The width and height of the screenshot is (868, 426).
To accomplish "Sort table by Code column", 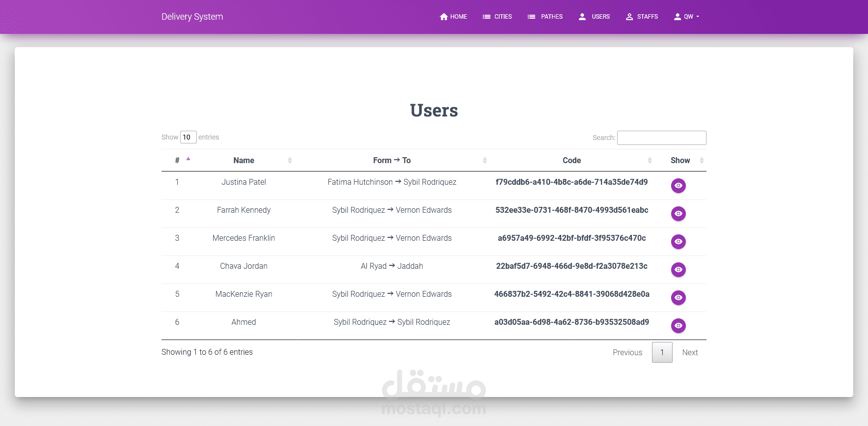I will [571, 160].
